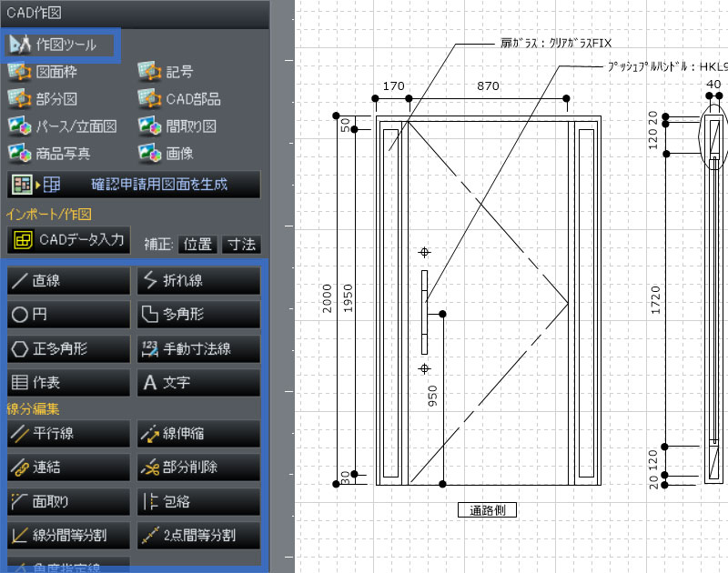Open the 平行線 parallel line tool

67,435
